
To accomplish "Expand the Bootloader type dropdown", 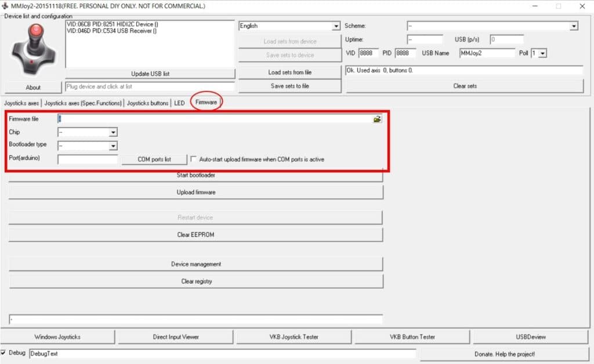I will (x=113, y=145).
